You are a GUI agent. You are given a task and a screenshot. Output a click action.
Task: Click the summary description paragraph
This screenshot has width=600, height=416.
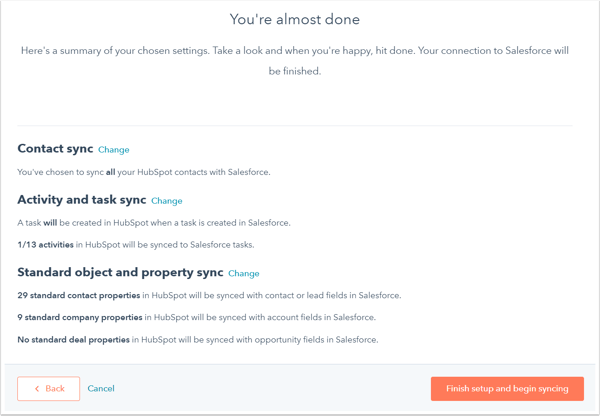click(x=294, y=61)
